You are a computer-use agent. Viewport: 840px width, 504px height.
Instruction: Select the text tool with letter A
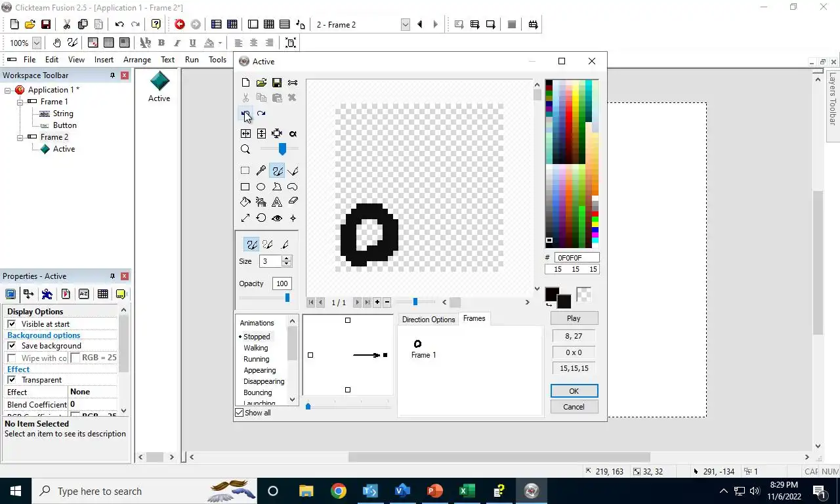(277, 202)
